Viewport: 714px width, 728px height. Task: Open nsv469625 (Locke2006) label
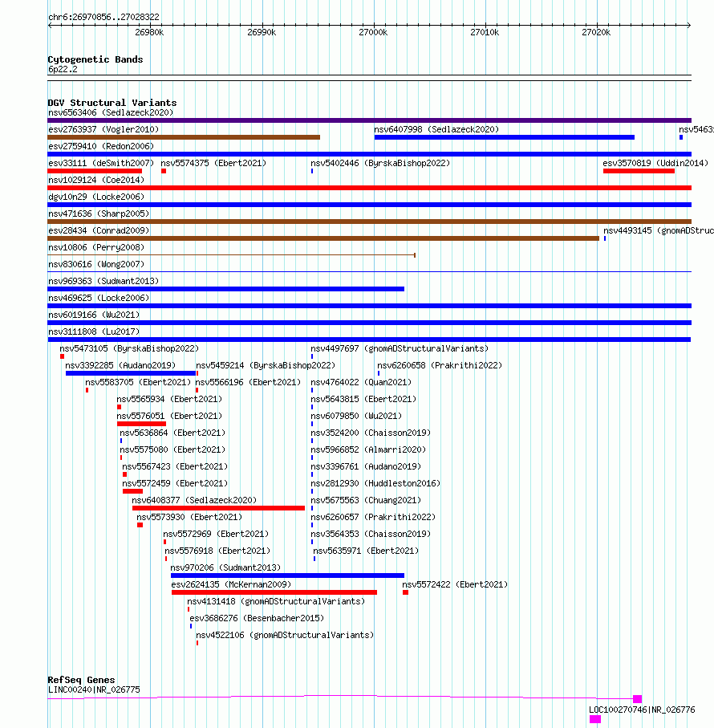tap(99, 298)
